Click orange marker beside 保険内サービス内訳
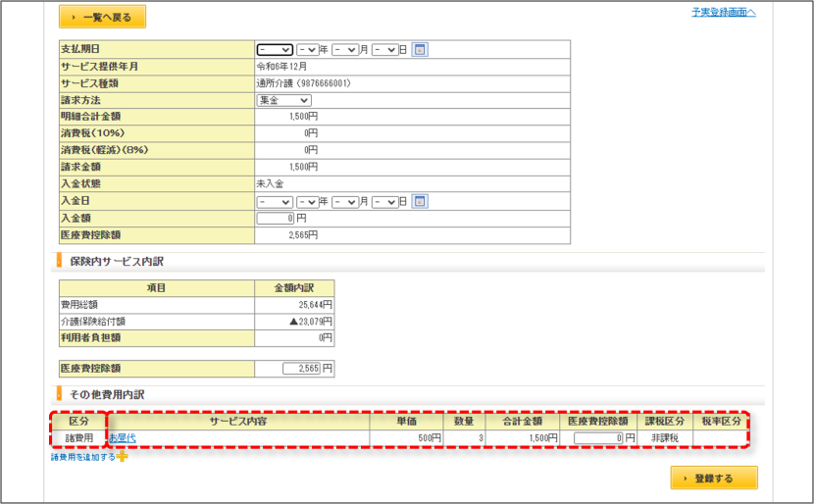Image resolution: width=814 pixels, height=504 pixels. pyautogui.click(x=59, y=262)
